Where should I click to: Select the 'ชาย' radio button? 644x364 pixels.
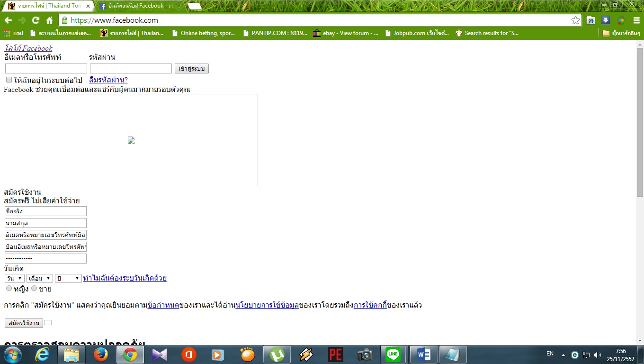[x=34, y=288]
